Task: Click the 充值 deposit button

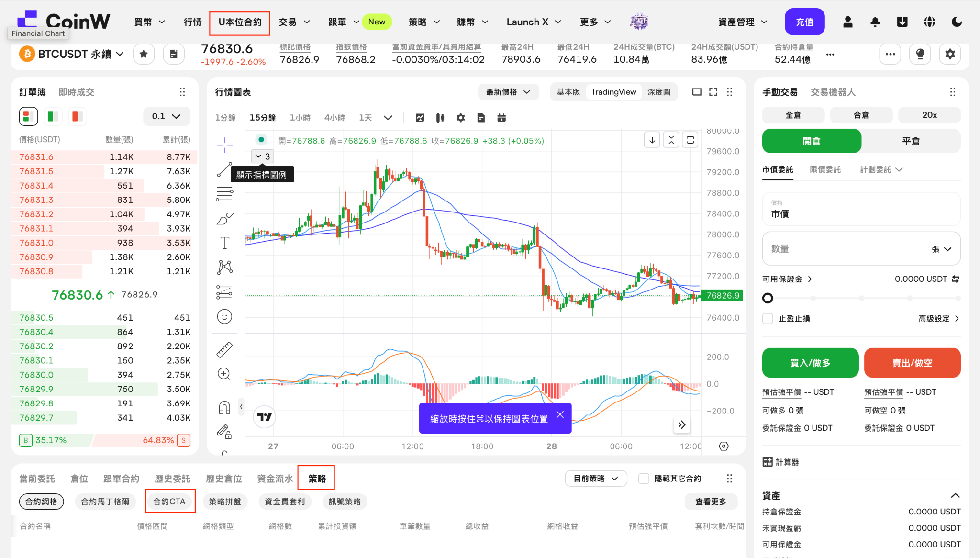Action: click(804, 22)
